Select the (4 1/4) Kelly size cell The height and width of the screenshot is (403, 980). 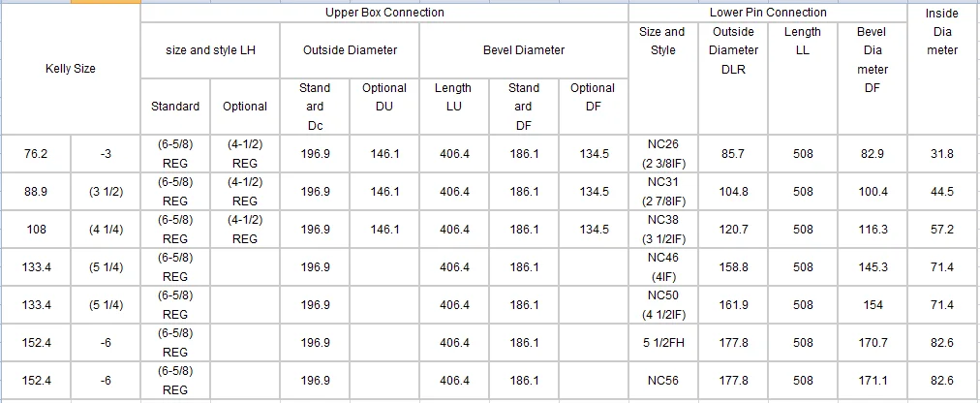tap(106, 229)
